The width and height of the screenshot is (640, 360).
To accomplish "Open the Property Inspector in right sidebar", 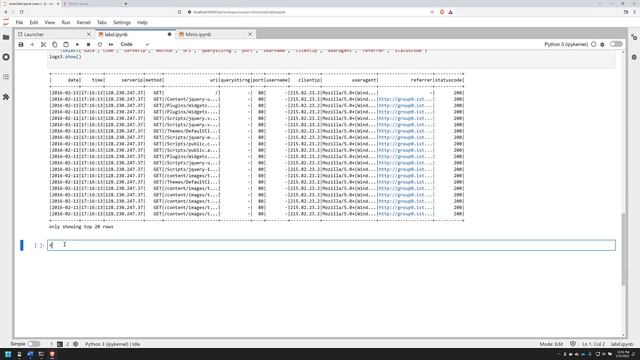I will (634, 37).
